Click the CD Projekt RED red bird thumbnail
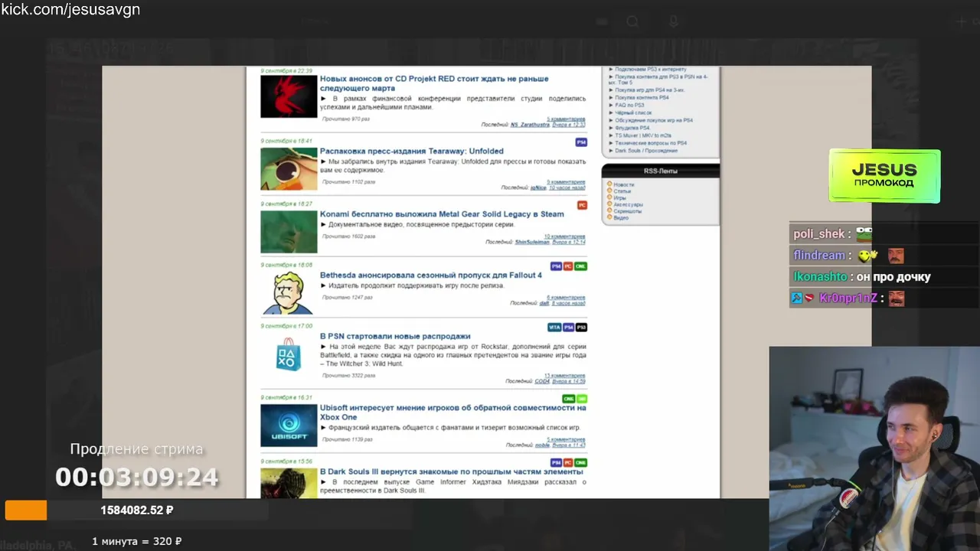 point(289,96)
